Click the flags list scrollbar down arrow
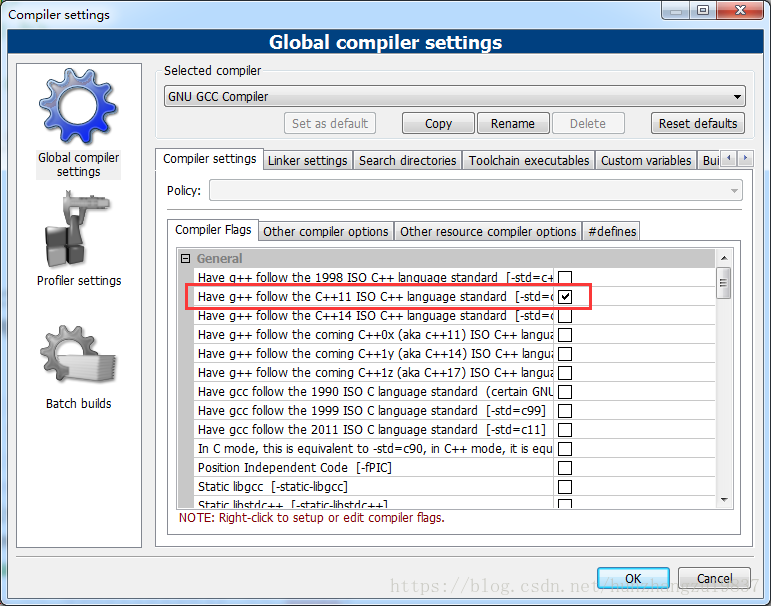 [724, 500]
